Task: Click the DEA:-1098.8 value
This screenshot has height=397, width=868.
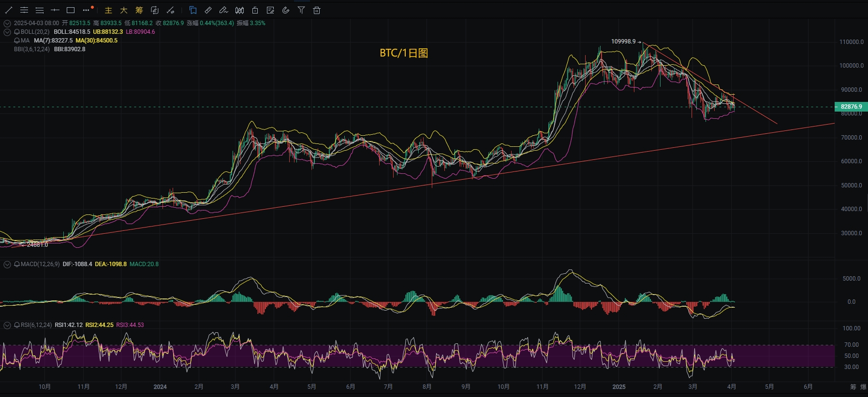Action: [x=111, y=264]
